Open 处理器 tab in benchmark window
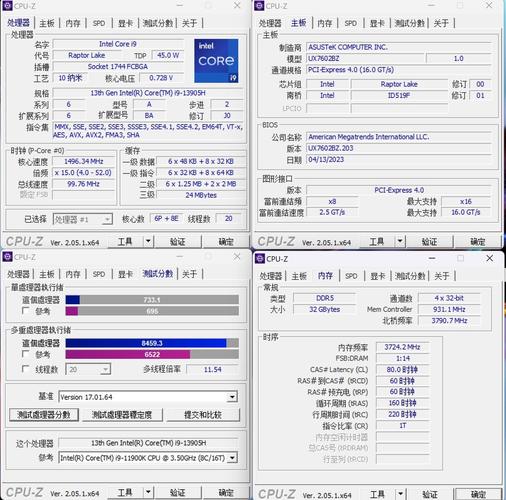 click(x=18, y=274)
